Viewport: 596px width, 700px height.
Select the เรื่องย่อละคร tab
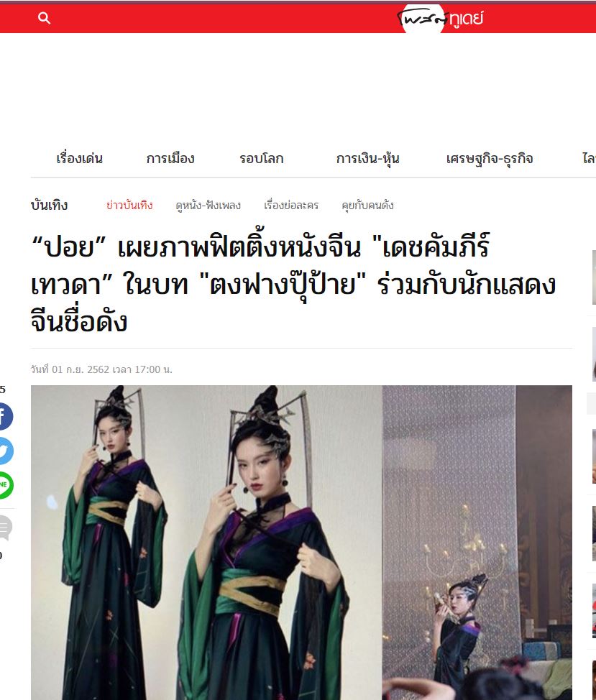pyautogui.click(x=291, y=206)
